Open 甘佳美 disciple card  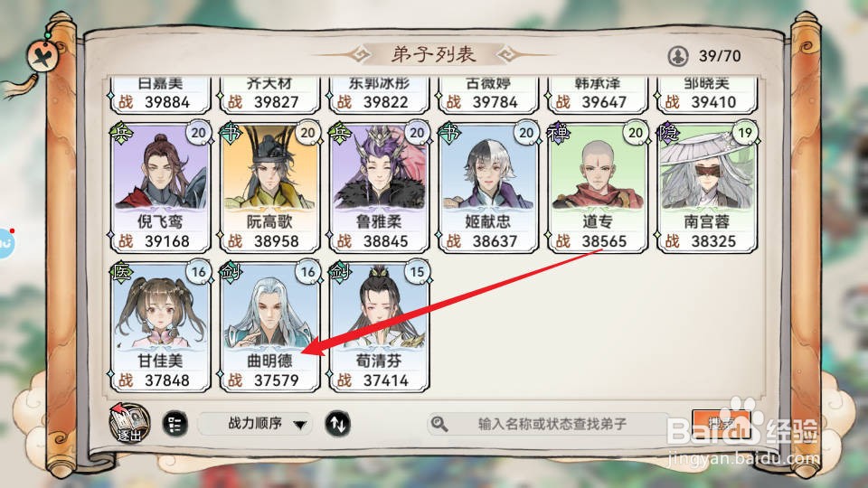161,327
